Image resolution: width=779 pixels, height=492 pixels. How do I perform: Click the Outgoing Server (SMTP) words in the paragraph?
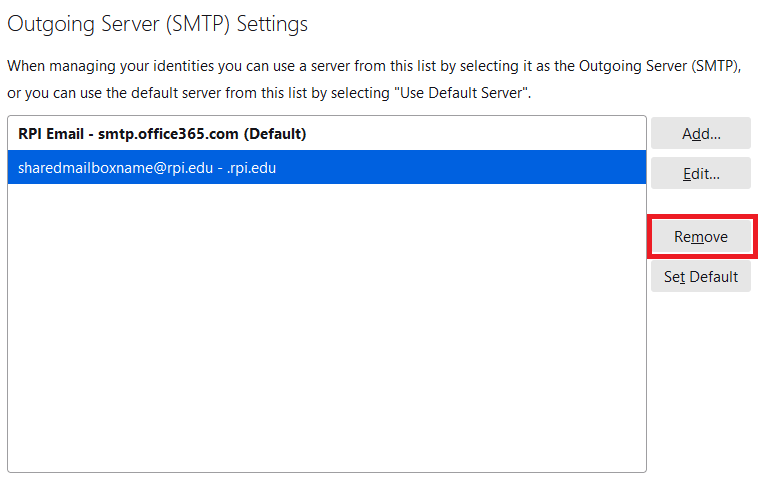pos(659,66)
